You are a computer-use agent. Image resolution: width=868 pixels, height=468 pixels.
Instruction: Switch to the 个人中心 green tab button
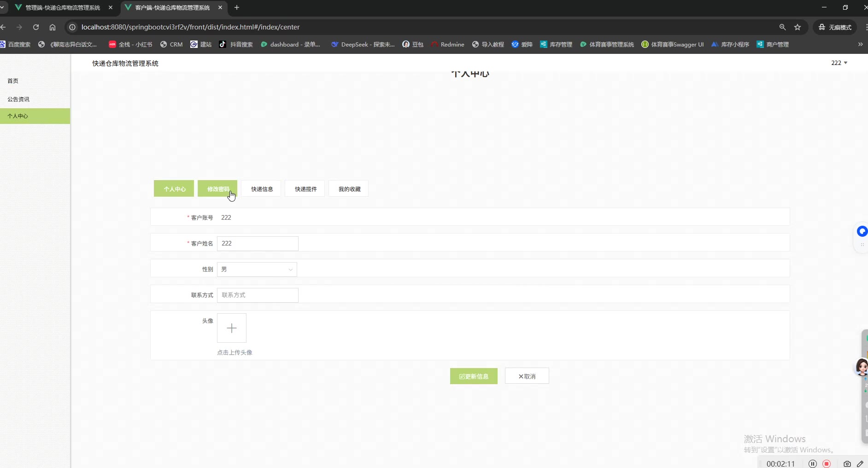click(x=174, y=189)
